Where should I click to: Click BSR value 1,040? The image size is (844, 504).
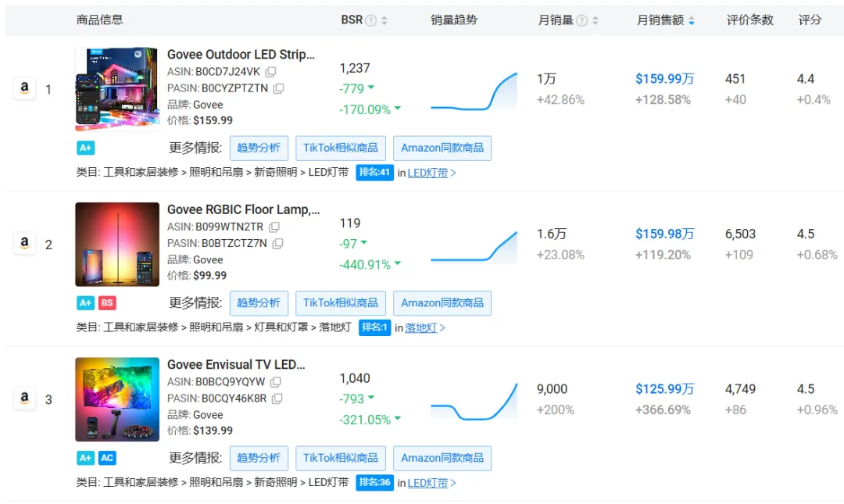[355, 378]
